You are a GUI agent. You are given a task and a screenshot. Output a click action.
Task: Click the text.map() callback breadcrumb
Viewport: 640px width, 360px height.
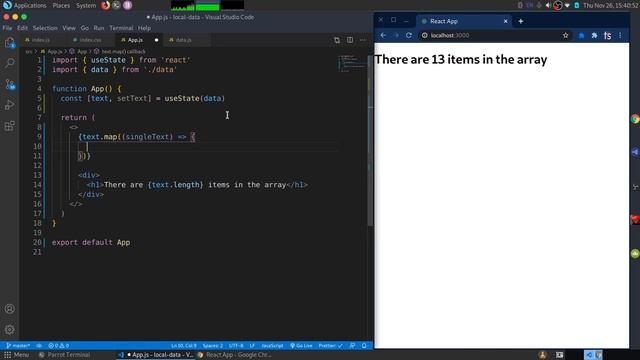120,52
